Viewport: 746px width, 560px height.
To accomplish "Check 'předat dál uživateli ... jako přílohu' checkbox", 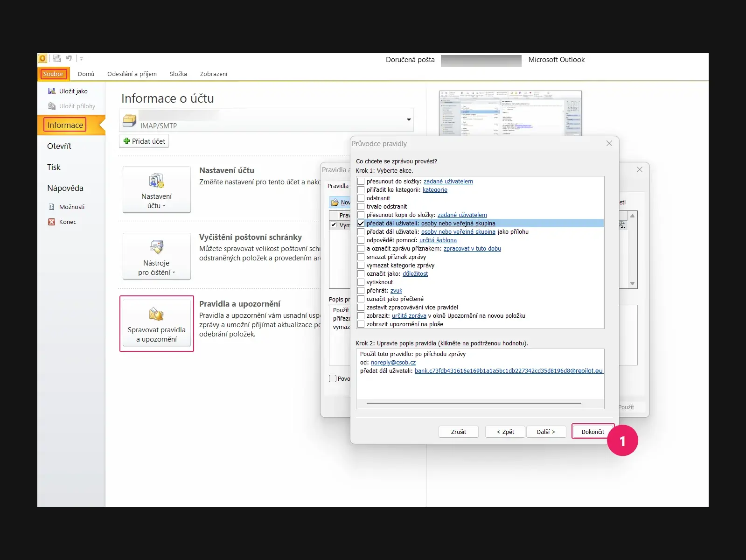I will coord(361,231).
